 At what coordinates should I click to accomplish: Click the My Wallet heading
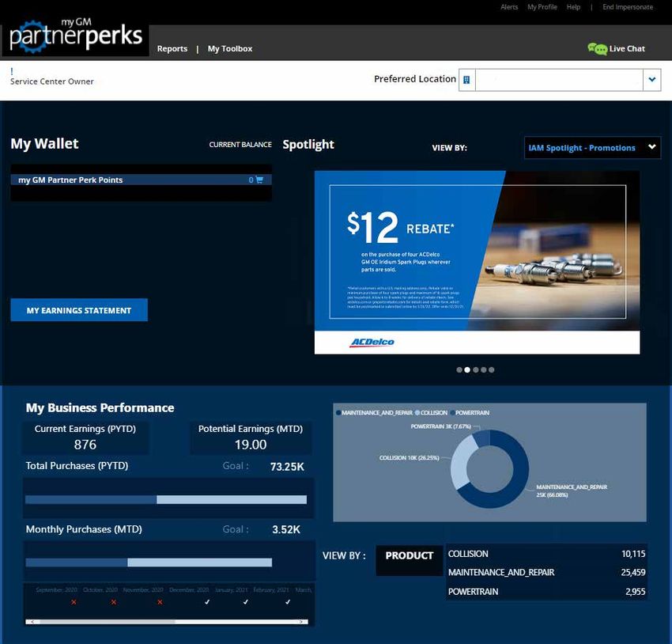44,144
